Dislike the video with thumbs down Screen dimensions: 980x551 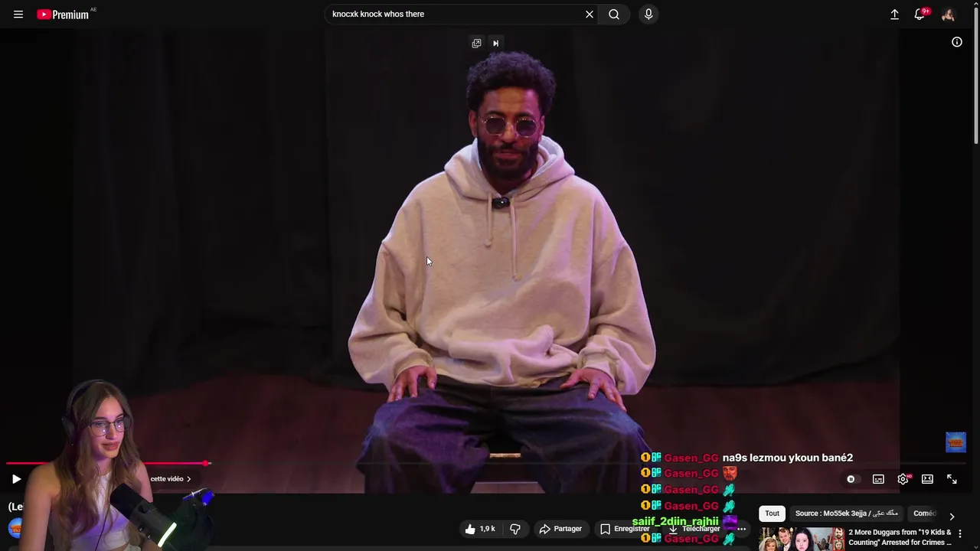[515, 529]
